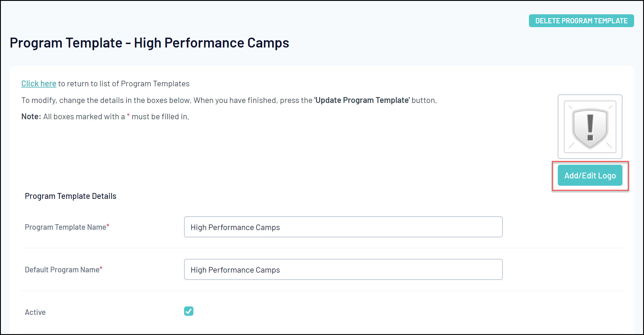The height and width of the screenshot is (335, 644).
Task: Click the shield logo placeholder image
Action: pyautogui.click(x=590, y=127)
